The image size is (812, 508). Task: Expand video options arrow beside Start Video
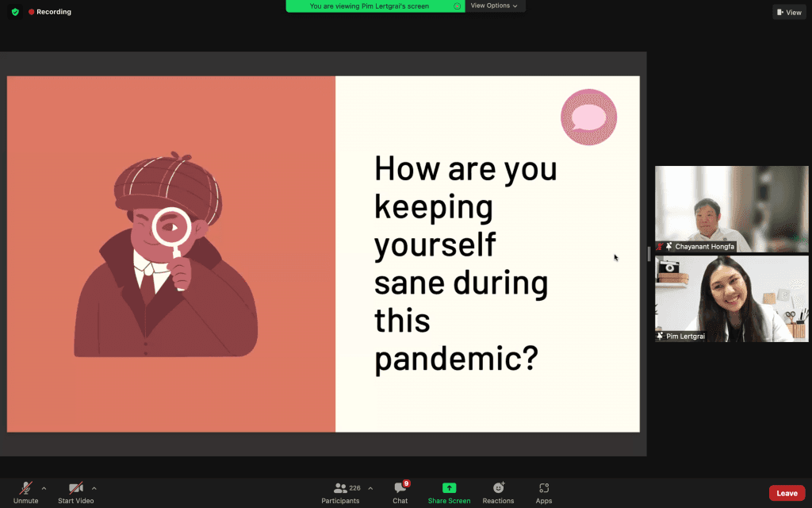point(94,488)
